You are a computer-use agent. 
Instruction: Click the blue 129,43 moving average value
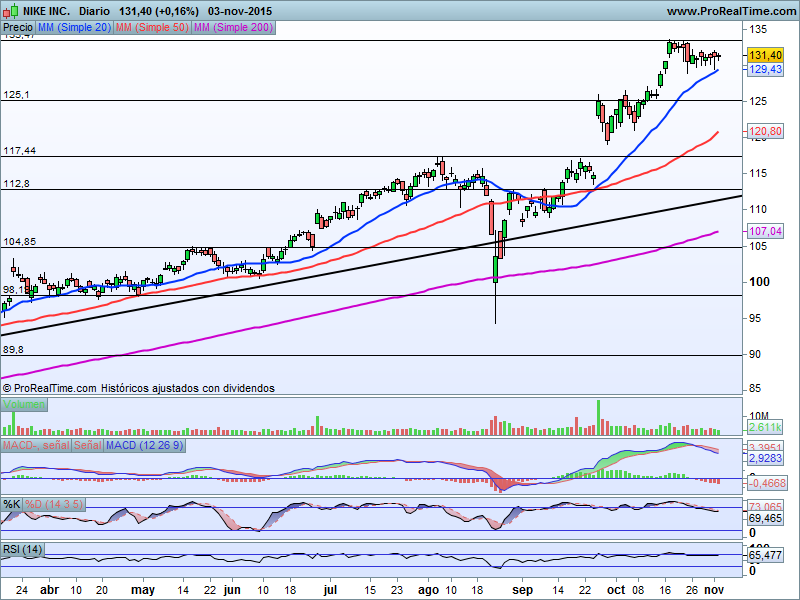pyautogui.click(x=765, y=69)
